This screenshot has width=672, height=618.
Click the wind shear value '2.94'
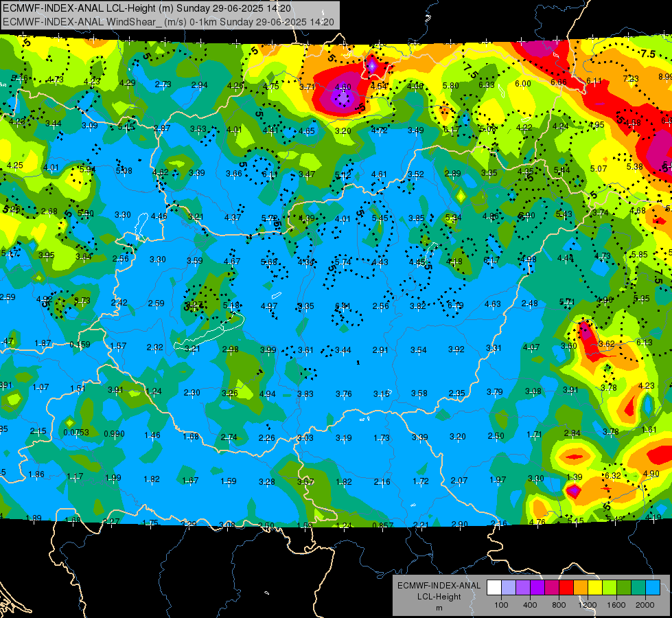[x=199, y=85]
